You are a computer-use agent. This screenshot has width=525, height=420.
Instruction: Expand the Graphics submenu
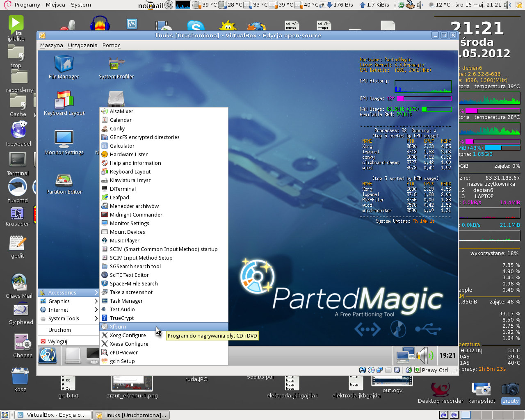[x=69, y=301]
